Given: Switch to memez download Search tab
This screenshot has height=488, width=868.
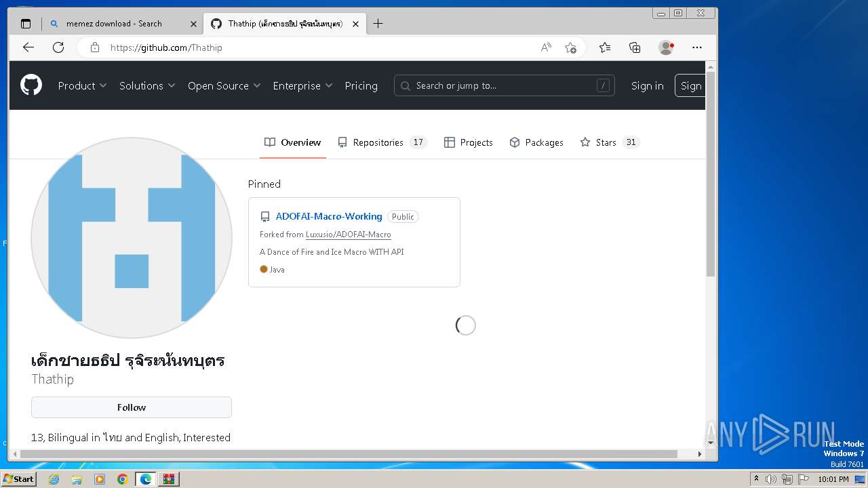Looking at the screenshot, I should [122, 24].
